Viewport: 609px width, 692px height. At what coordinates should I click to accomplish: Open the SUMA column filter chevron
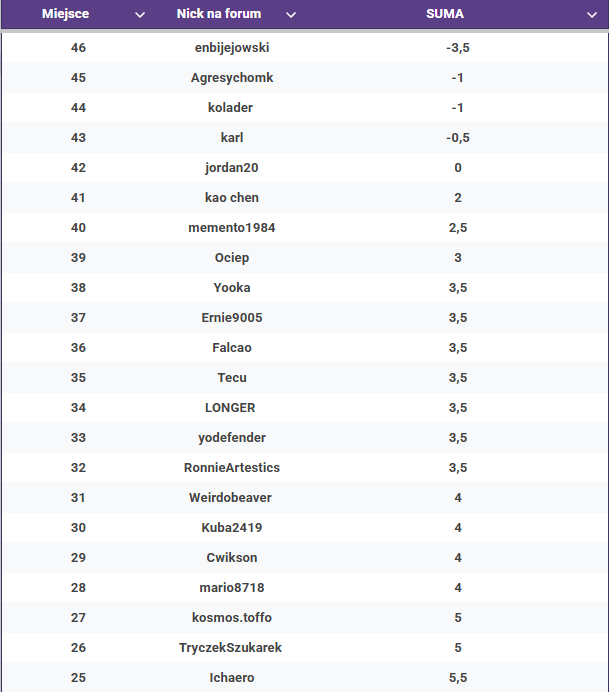592,15
